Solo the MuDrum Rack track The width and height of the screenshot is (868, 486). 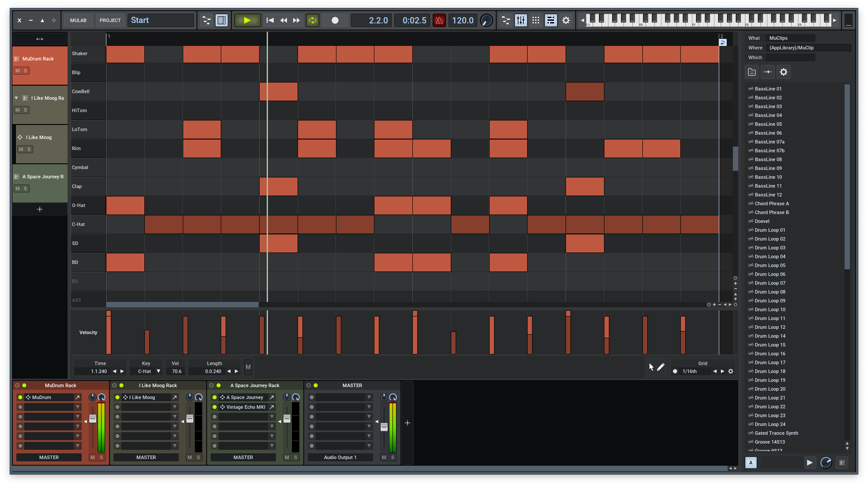pos(26,71)
